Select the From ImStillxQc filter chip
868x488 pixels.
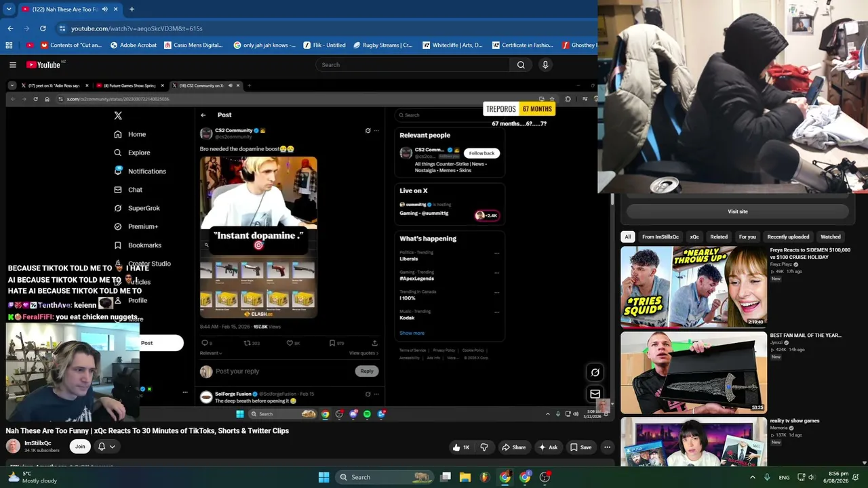click(x=660, y=237)
